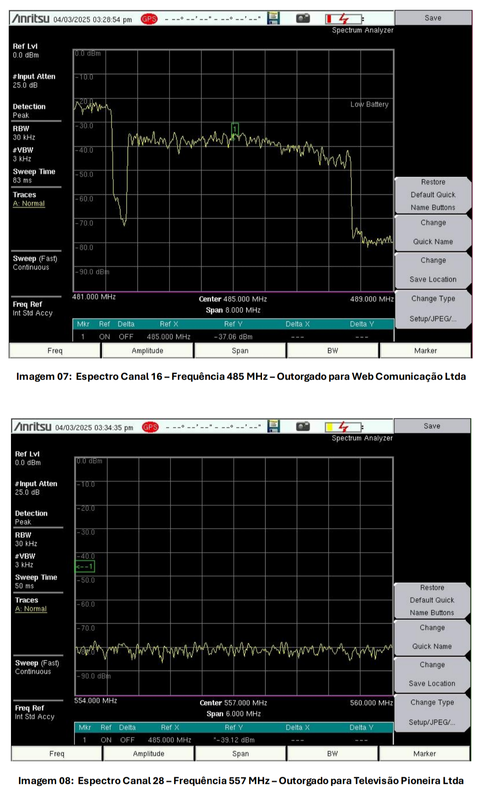The height and width of the screenshot is (800, 482).
Task: Click 'Detection Peak' in the Imagem 07 screenshot
Action: [x=29, y=111]
